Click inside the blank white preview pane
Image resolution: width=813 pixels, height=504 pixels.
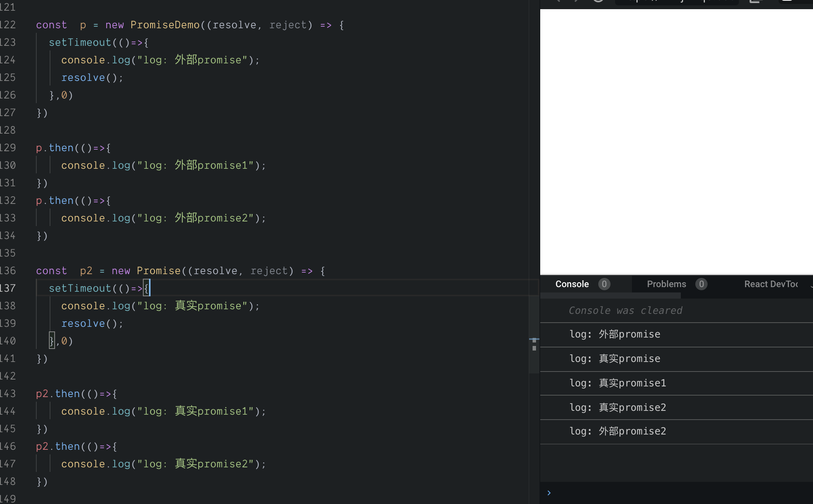point(676,141)
